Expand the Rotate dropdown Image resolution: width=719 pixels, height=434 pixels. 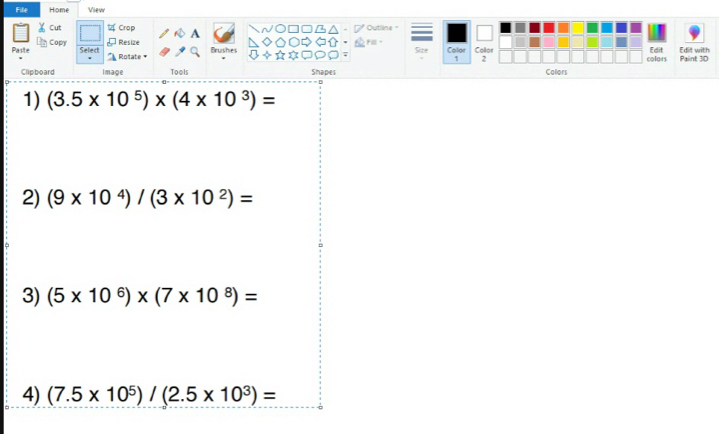127,57
